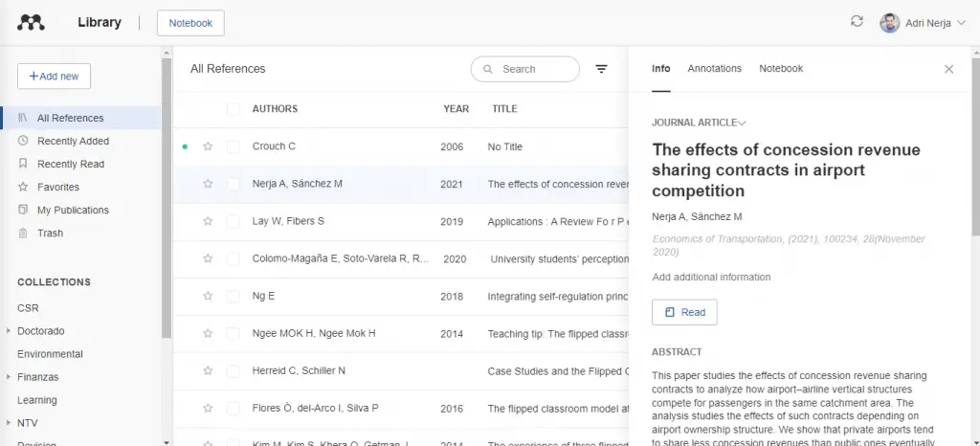Open 'Integrating self-regulation princ' reference

[x=558, y=297]
